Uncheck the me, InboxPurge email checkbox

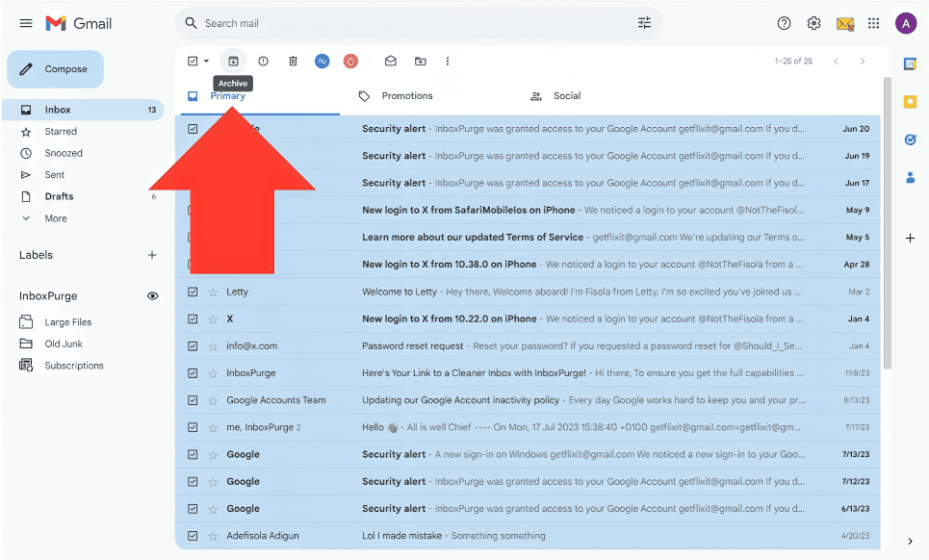(193, 427)
